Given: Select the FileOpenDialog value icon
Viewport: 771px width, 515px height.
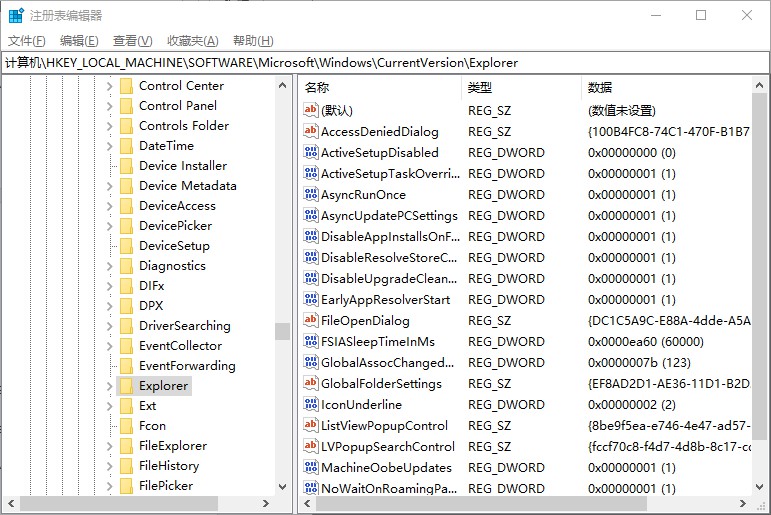Looking at the screenshot, I should [x=311, y=321].
